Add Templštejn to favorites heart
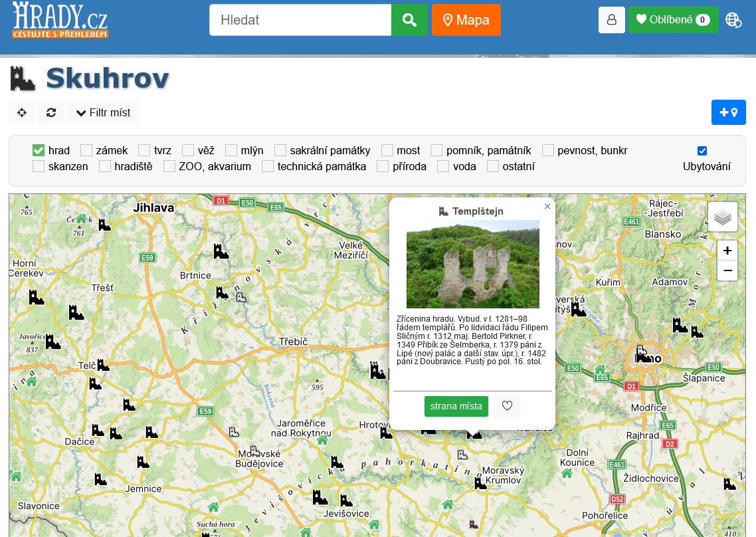756x537 pixels. tap(507, 406)
